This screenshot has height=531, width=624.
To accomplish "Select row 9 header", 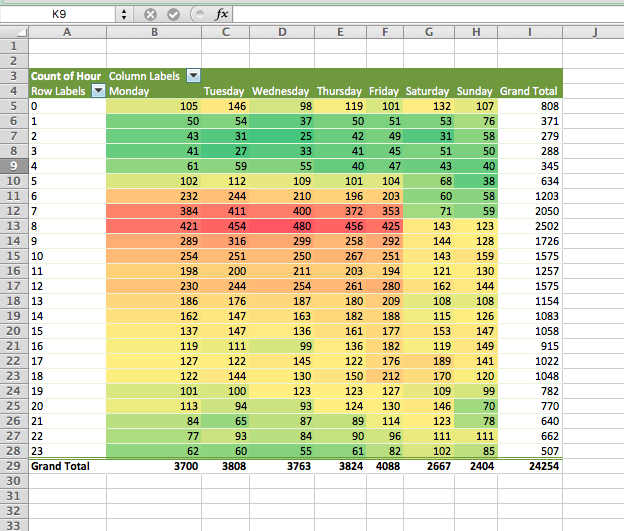I will coord(14,166).
